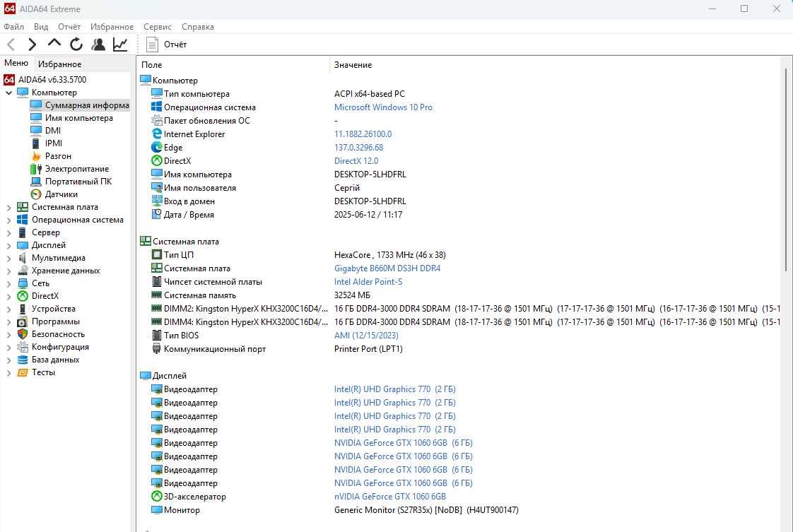This screenshot has width=793, height=532.
Task: Open the user profile toolbar icon
Action: point(98,45)
